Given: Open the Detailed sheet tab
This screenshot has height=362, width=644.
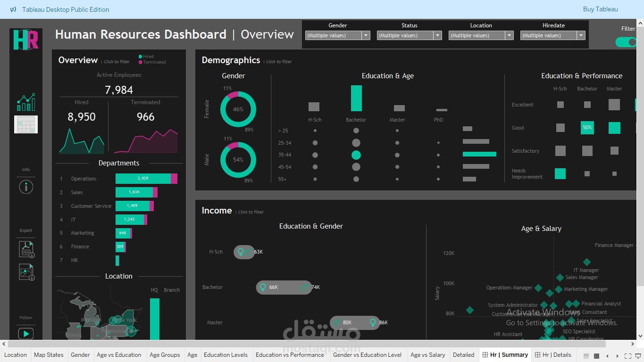Looking at the screenshot, I should [463, 355].
